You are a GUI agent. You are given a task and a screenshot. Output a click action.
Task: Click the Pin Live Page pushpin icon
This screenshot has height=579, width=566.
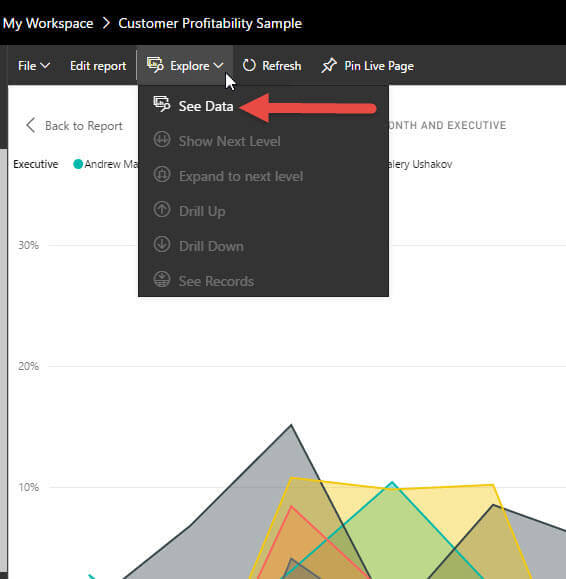click(x=329, y=66)
